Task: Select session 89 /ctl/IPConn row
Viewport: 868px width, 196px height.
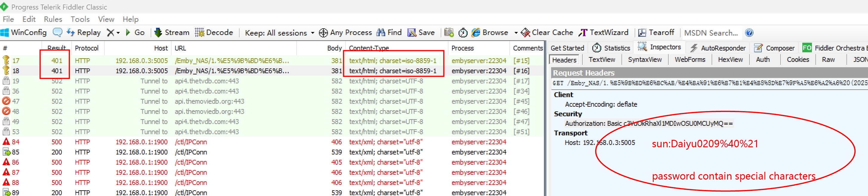Action: [272, 192]
